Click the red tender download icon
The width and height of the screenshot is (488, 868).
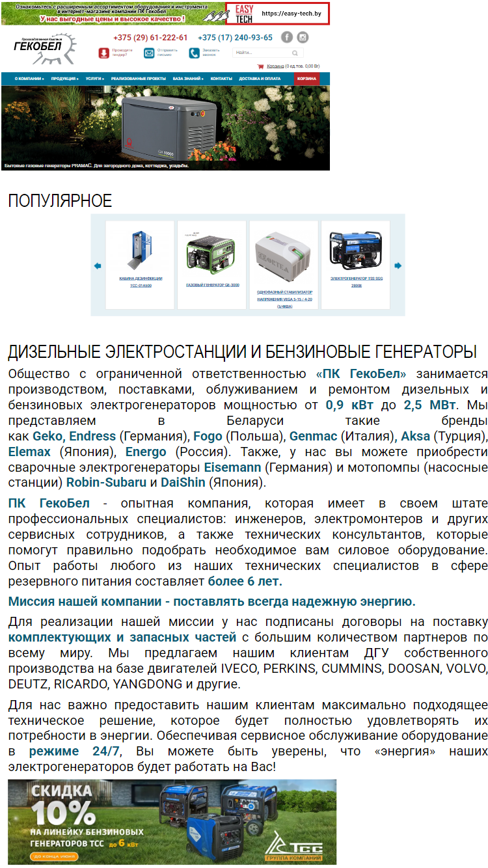coord(103,53)
